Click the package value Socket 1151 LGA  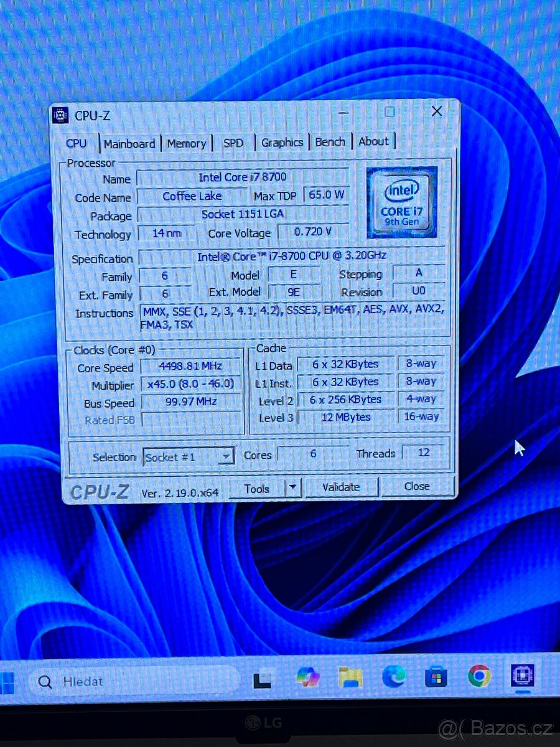[243, 214]
